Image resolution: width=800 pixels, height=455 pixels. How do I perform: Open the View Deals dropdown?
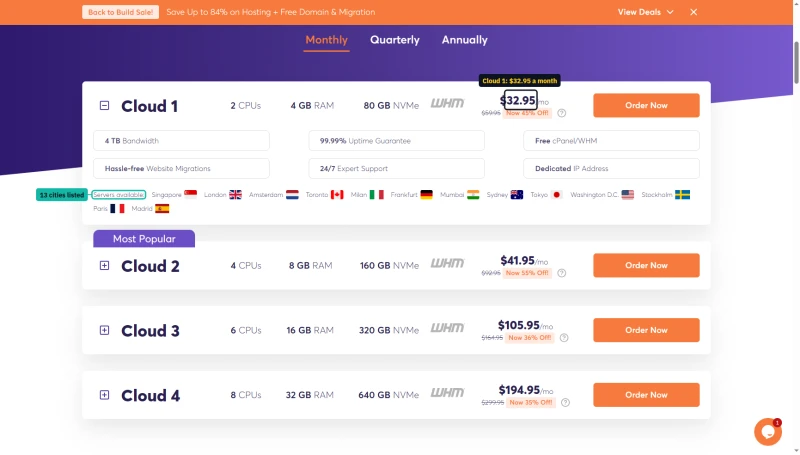[645, 12]
